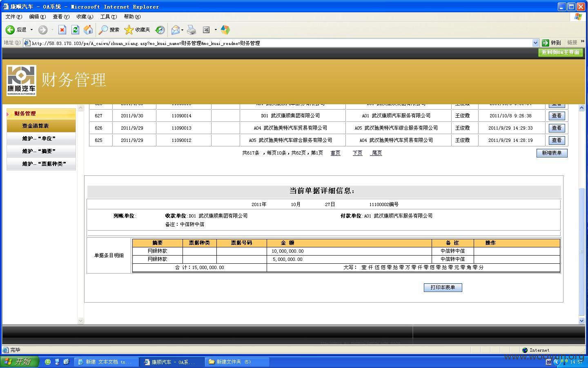Image resolution: width=588 pixels, height=368 pixels.
Task: Expand the address bar URL dropdown
Action: (535, 43)
